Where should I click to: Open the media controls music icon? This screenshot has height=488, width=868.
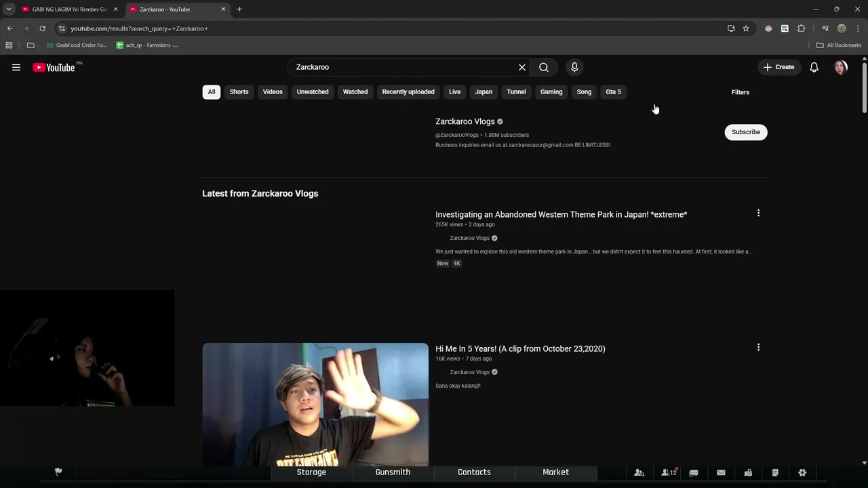pos(825,28)
